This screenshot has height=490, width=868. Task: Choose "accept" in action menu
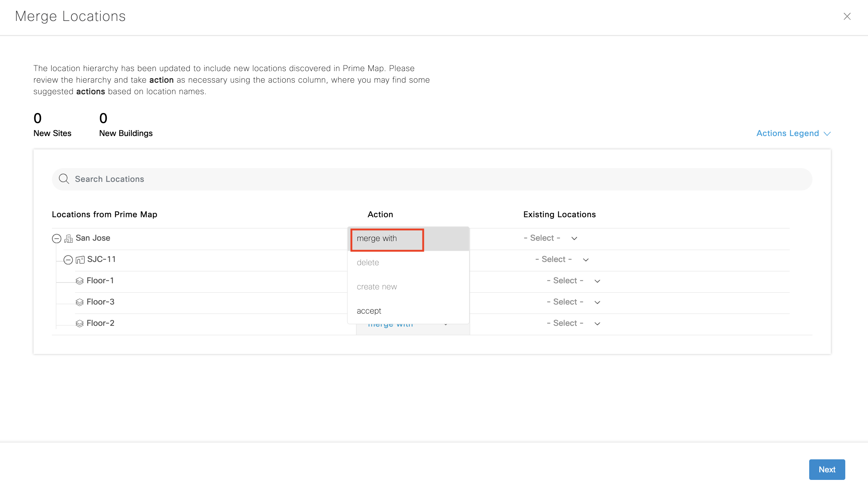click(369, 311)
